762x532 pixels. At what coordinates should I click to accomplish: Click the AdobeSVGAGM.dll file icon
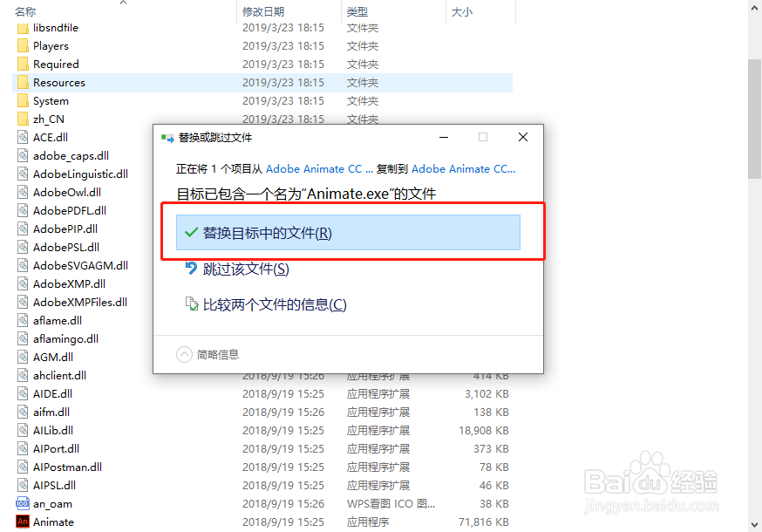23,265
